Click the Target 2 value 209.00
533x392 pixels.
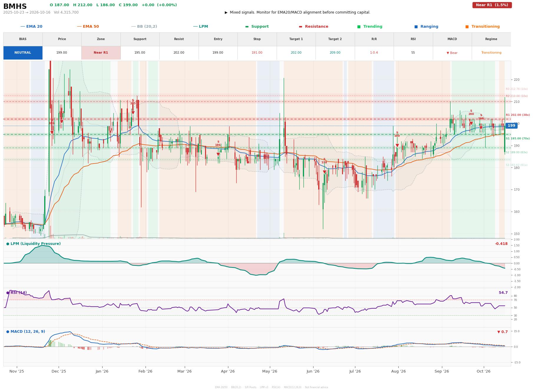[x=335, y=53]
